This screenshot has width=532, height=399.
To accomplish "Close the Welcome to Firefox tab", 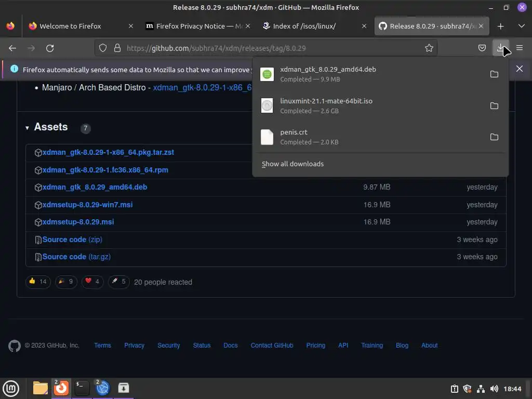I will click(x=130, y=26).
